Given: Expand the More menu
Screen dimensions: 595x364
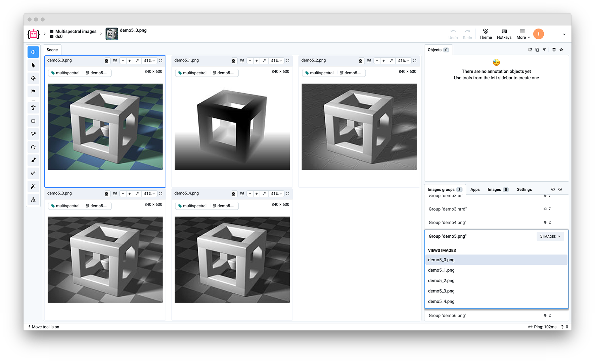Looking at the screenshot, I should tap(523, 34).
